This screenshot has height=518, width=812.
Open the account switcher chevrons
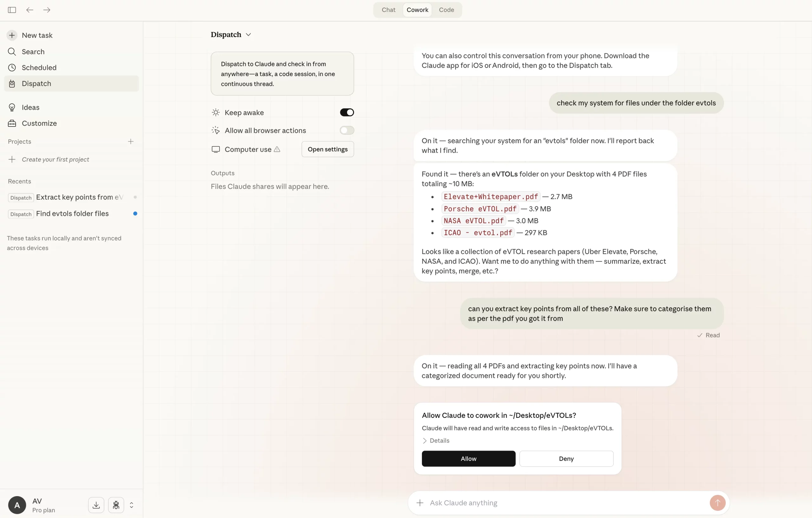click(132, 504)
